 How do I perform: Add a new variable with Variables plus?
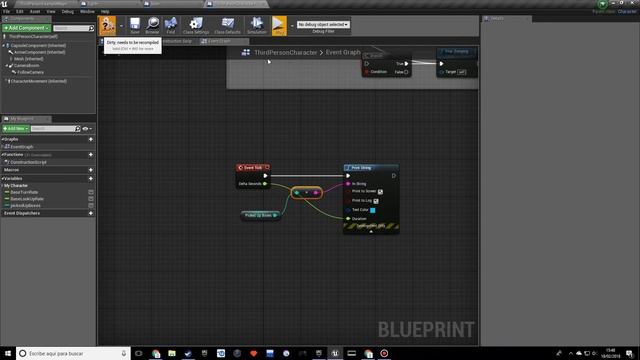click(x=91, y=178)
